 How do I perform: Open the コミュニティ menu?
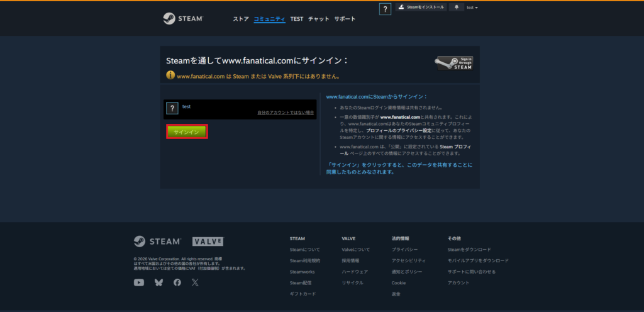[269, 19]
